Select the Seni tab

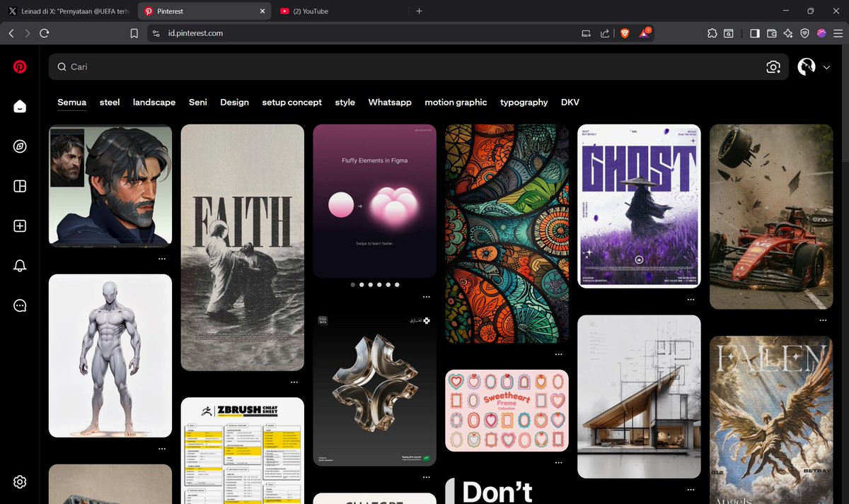[x=198, y=102]
